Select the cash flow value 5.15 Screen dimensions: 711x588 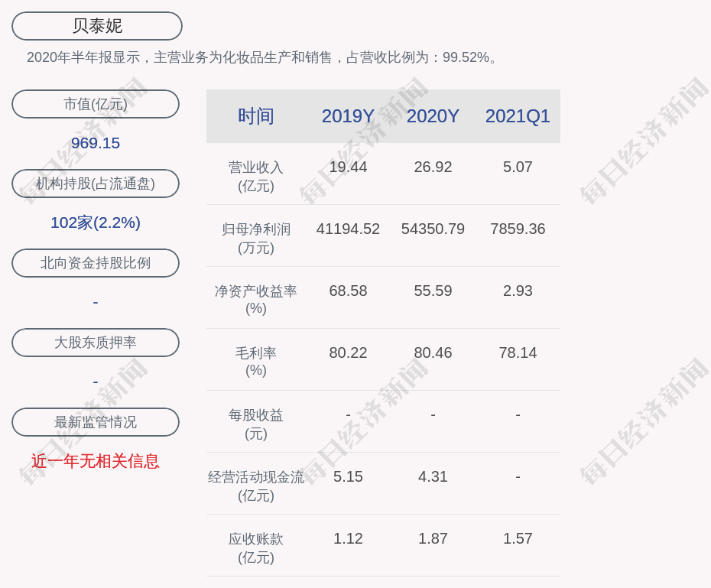click(349, 476)
